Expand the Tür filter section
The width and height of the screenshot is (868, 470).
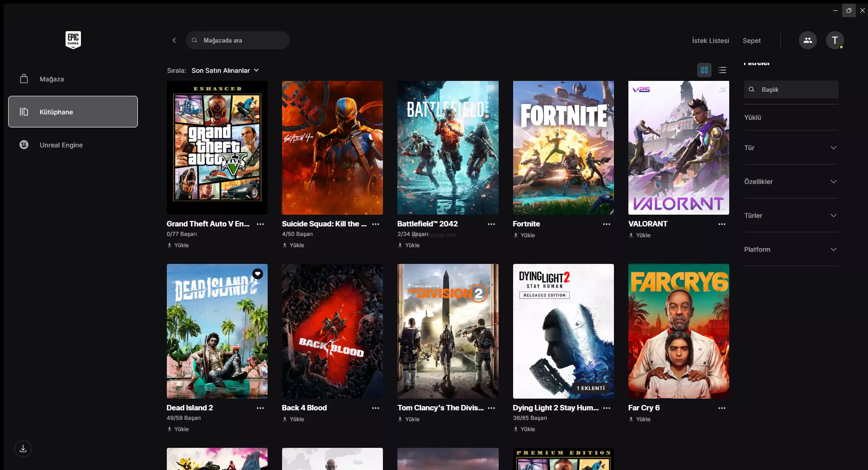pos(791,148)
